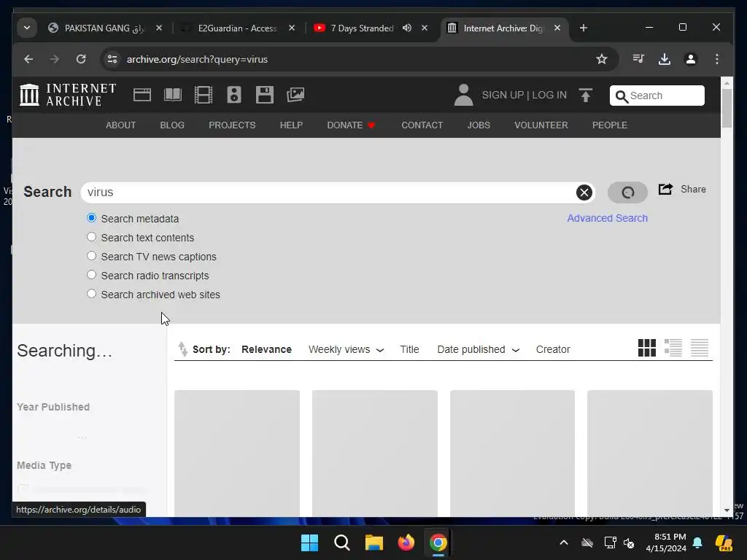Bookmark this page with star icon
The image size is (747, 560).
point(602,59)
